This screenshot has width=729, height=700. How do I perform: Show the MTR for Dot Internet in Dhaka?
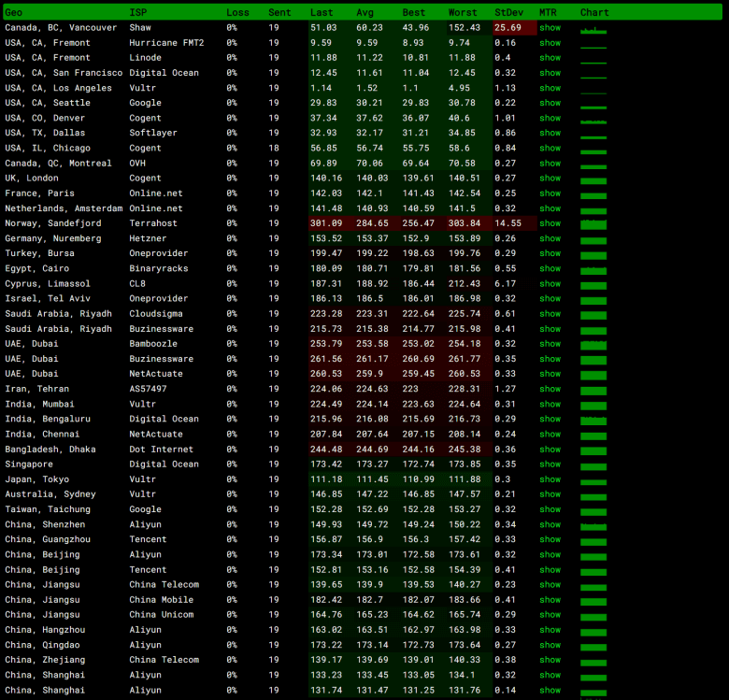[x=550, y=450]
